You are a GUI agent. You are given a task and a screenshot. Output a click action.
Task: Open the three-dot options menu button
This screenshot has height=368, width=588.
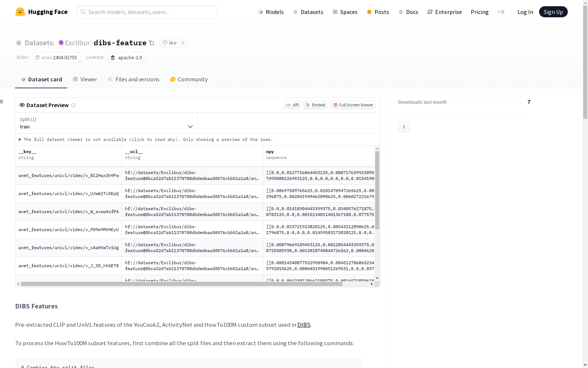[404, 127]
